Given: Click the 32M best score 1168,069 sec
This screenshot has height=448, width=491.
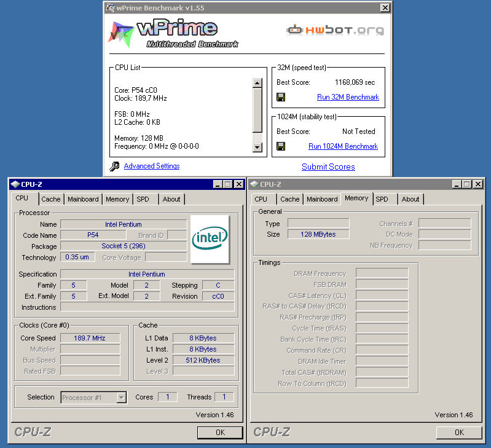Looking at the screenshot, I should [x=355, y=82].
